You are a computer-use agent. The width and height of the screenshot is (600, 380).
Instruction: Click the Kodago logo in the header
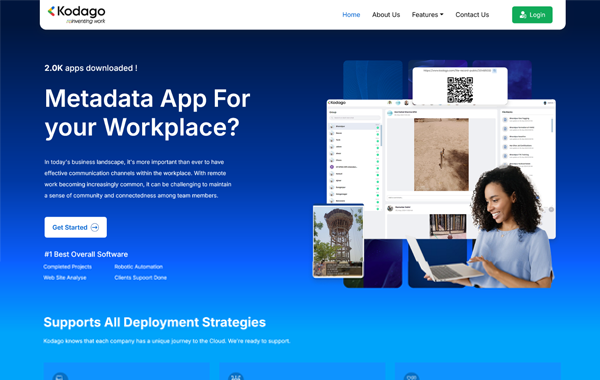(77, 15)
